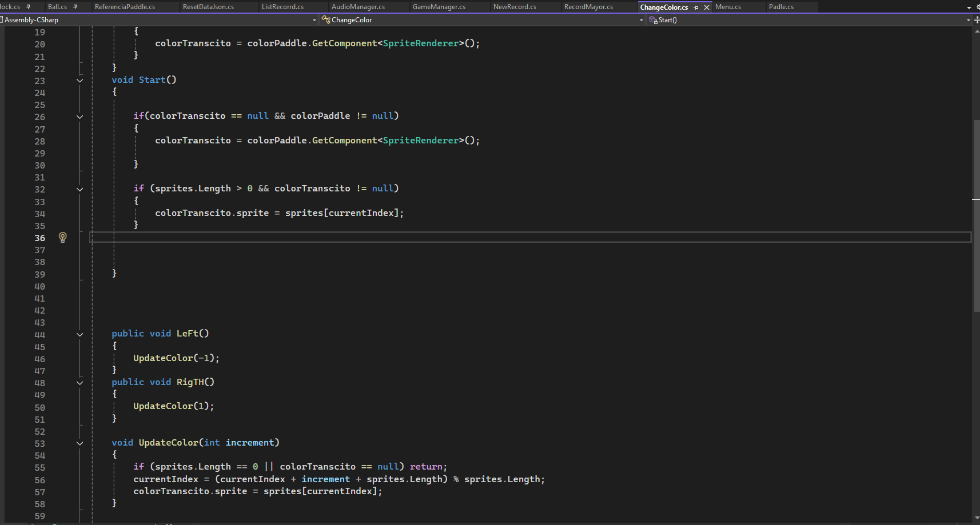Show the open-documents overflow list arrow
The width and height of the screenshot is (980, 525).
pos(969,7)
